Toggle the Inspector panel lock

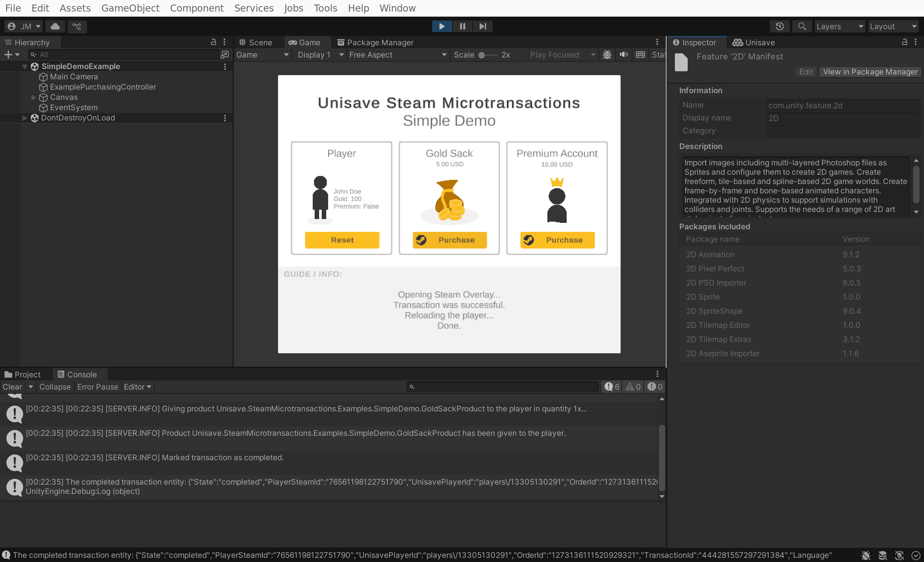click(904, 42)
